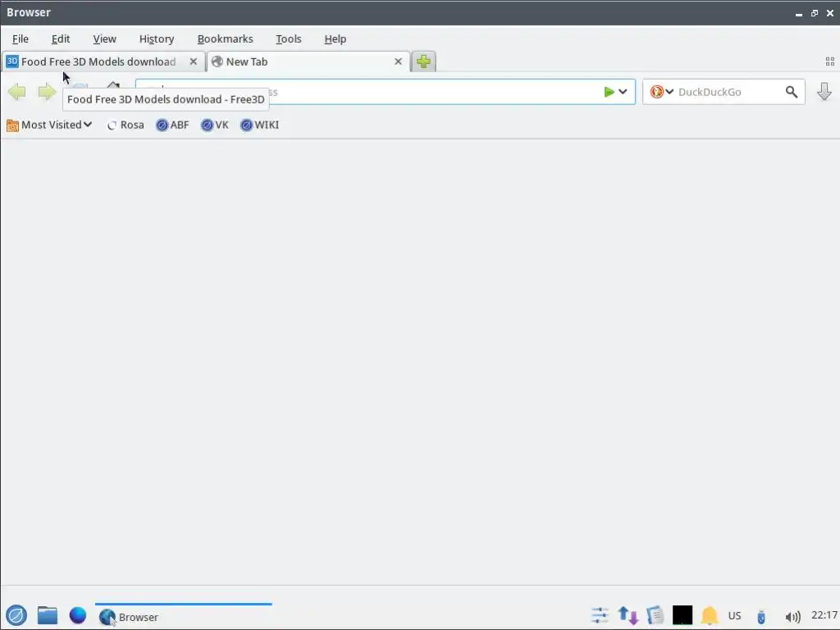Add a new tab with green plus button
The height and width of the screenshot is (630, 840).
coord(423,62)
